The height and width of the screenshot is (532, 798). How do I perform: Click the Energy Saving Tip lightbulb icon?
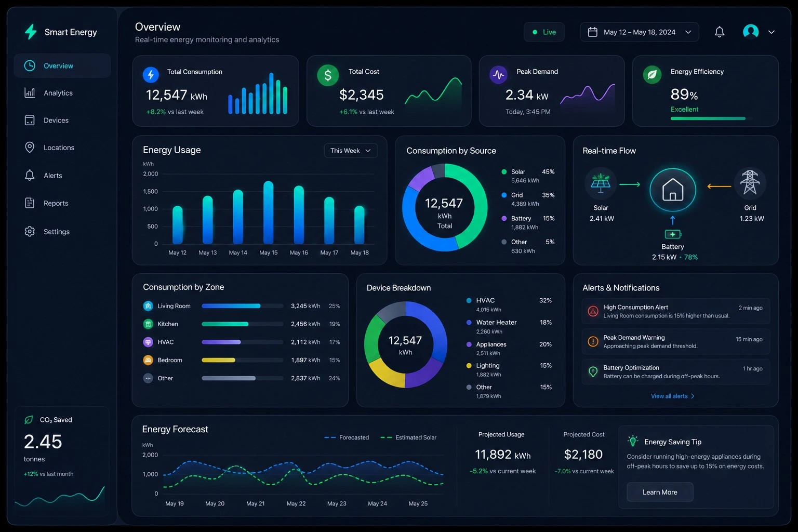[x=633, y=441]
